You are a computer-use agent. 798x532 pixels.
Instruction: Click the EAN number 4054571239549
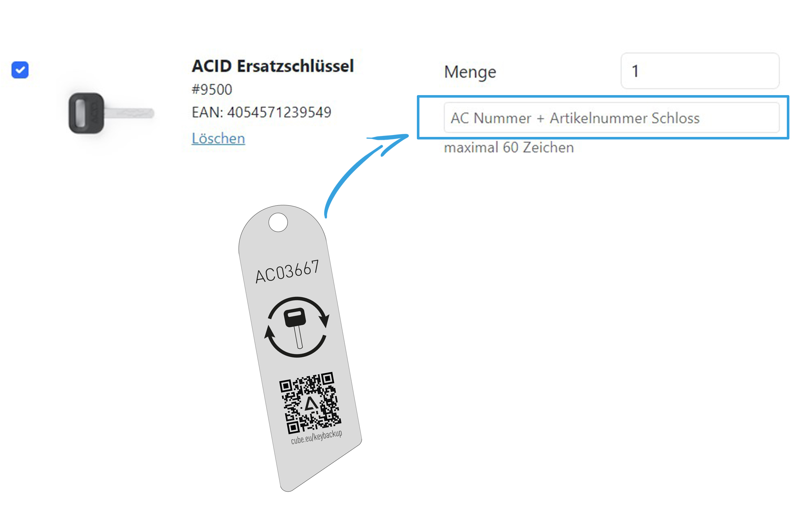tap(279, 112)
